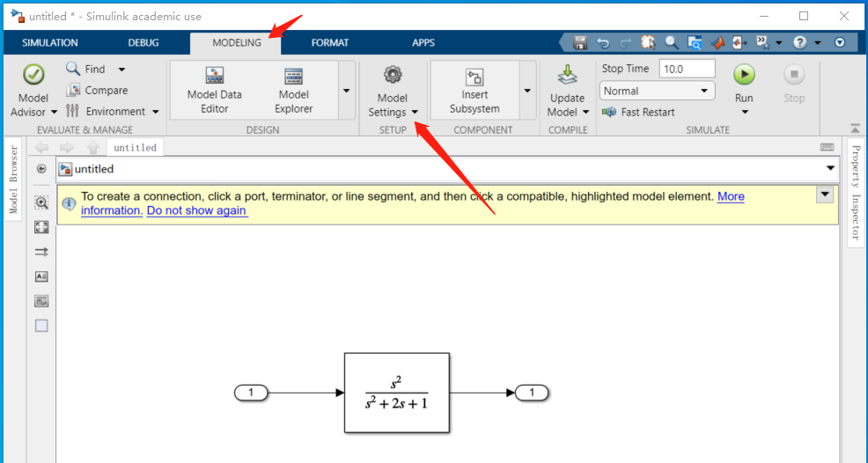Save the model with floppy disk icon

click(x=580, y=42)
